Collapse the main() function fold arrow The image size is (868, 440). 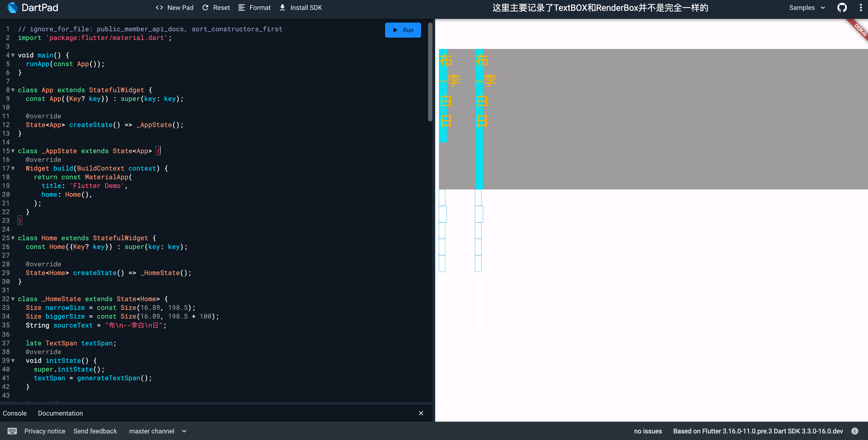click(x=13, y=55)
